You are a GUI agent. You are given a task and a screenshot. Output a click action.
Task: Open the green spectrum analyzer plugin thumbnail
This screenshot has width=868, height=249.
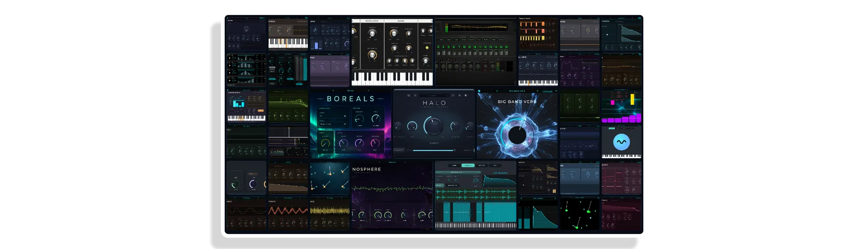(288, 107)
